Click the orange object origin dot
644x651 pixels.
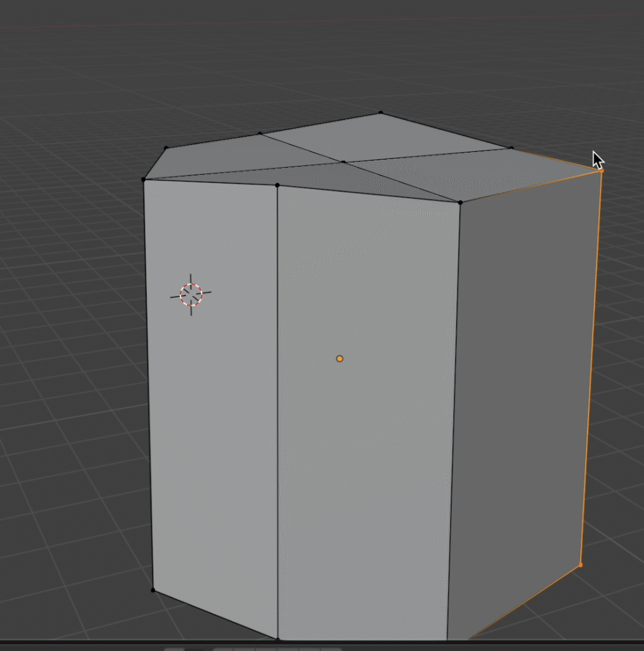[339, 359]
